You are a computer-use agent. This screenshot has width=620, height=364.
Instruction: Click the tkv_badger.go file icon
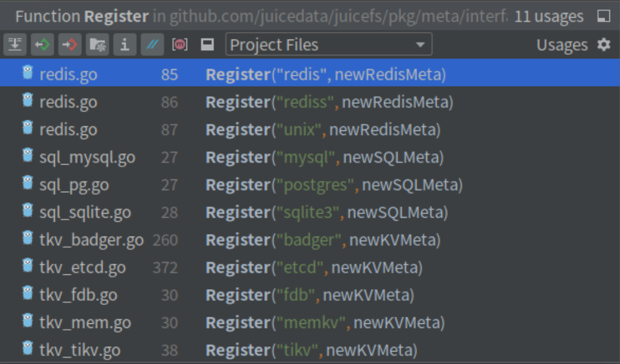(27, 238)
